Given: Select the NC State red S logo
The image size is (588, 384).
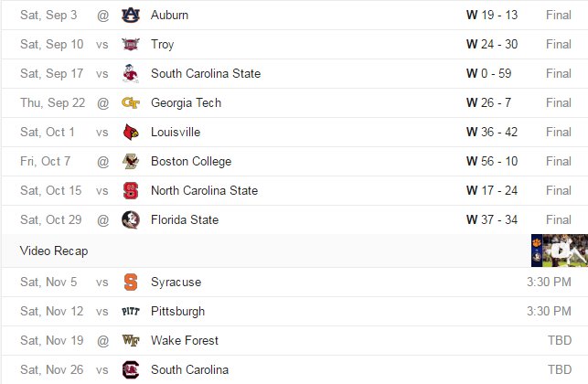Looking at the screenshot, I should [x=131, y=190].
